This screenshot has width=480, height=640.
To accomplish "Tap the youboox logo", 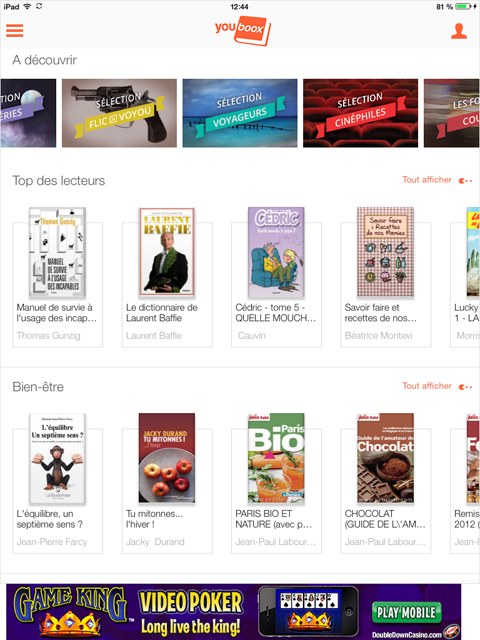I will tap(243, 30).
